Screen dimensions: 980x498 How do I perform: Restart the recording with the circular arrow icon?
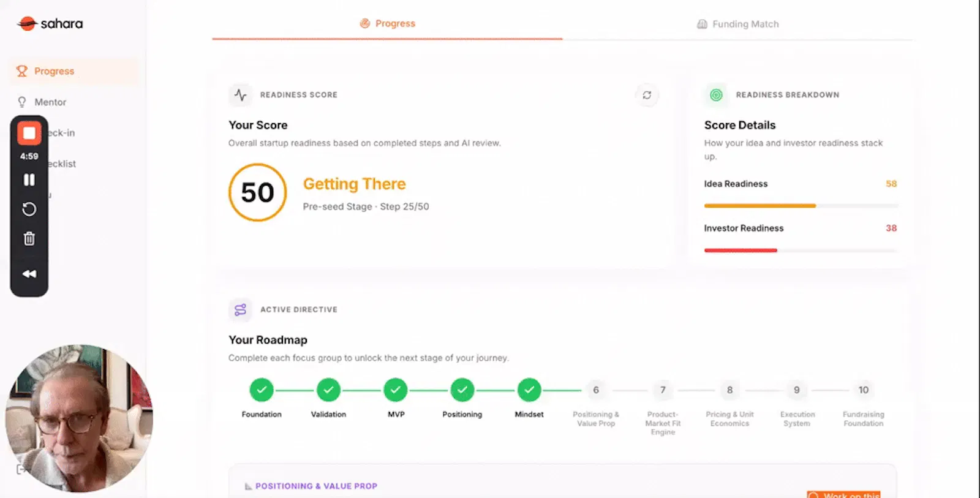tap(29, 209)
